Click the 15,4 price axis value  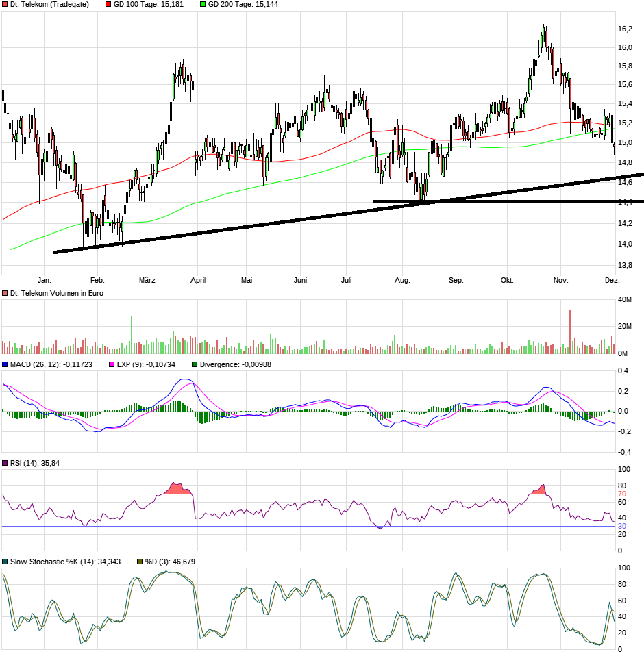626,103
